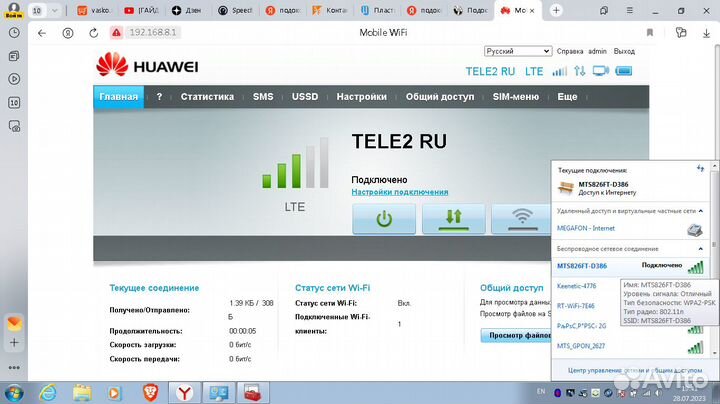The image size is (720, 404).
Task: Click the 192.168.8.1 address field
Action: click(152, 33)
